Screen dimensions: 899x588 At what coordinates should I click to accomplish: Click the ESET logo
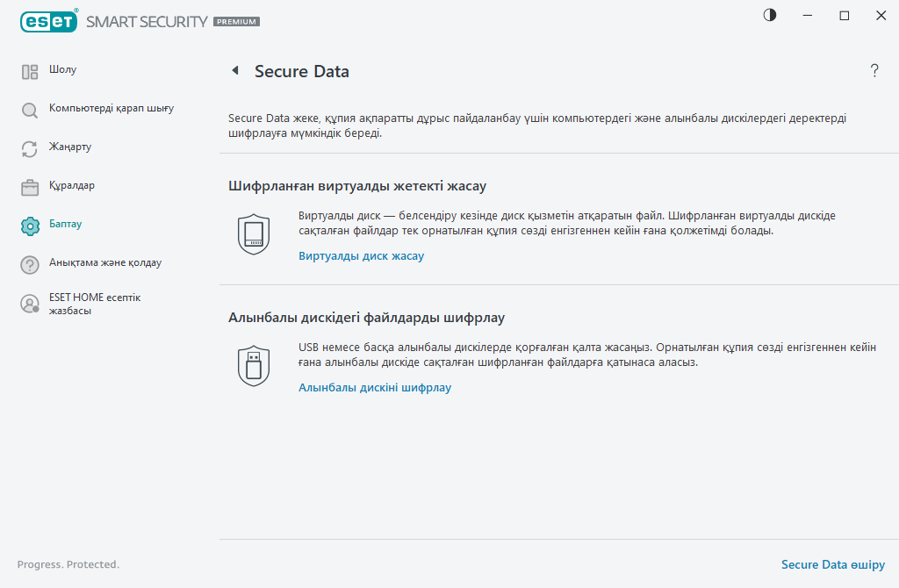(49, 20)
